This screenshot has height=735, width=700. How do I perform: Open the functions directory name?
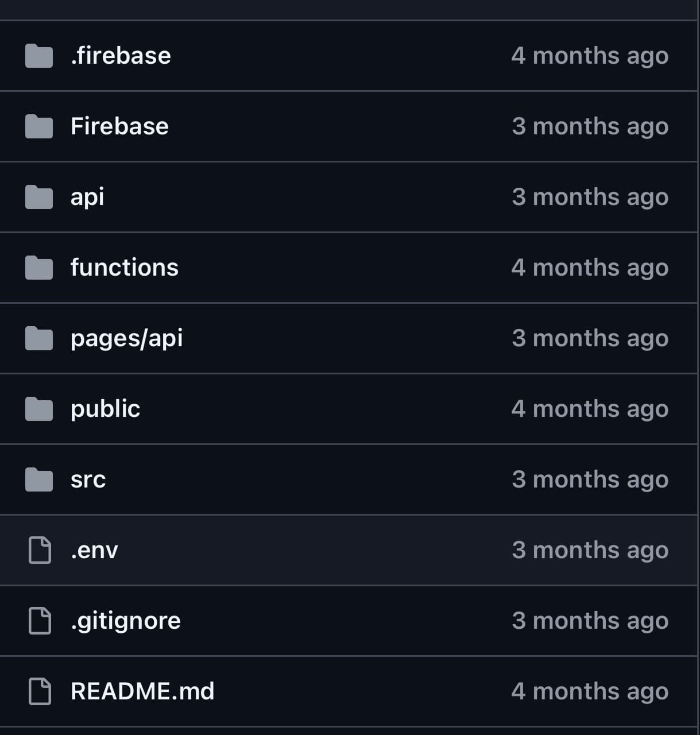point(125,268)
